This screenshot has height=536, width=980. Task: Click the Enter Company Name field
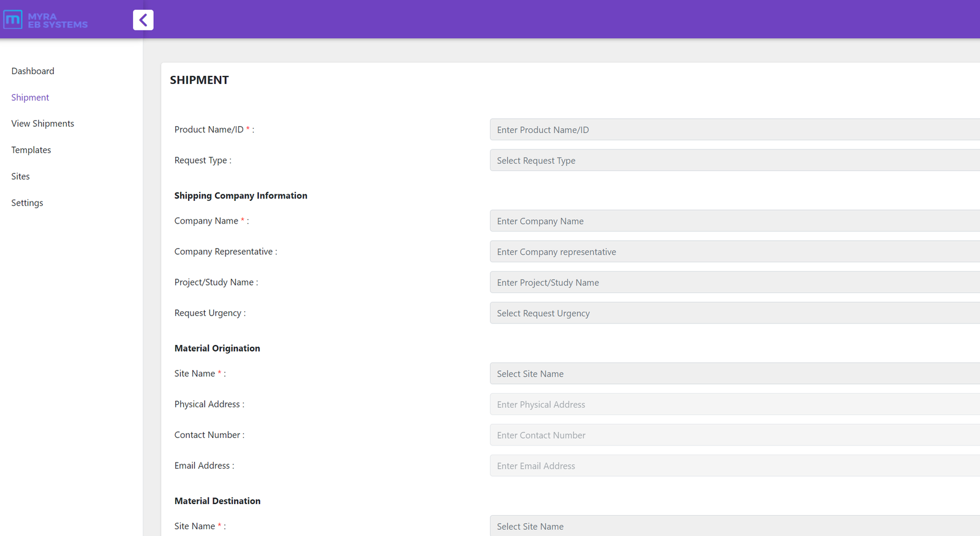click(x=735, y=221)
